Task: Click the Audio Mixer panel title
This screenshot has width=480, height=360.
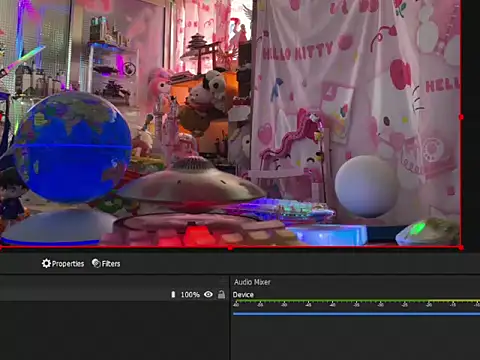Action: point(252,282)
